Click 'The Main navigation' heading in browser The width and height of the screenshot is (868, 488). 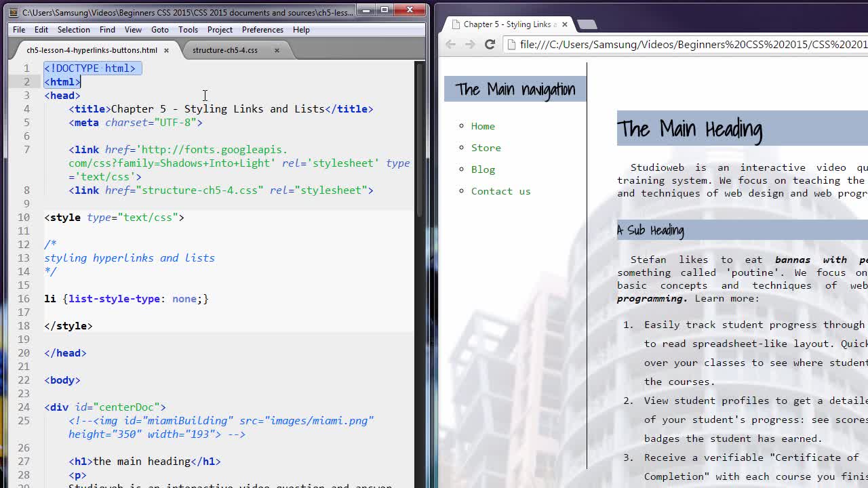515,89
